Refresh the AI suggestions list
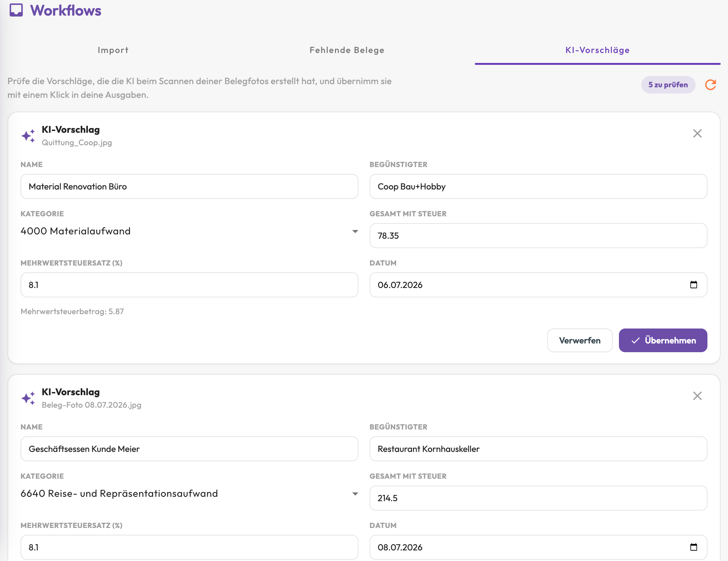The width and height of the screenshot is (728, 561). pos(710,85)
